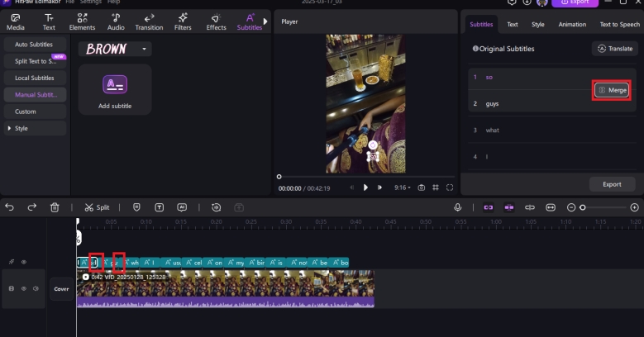Click the Merge button
The width and height of the screenshot is (644, 337).
(612, 90)
